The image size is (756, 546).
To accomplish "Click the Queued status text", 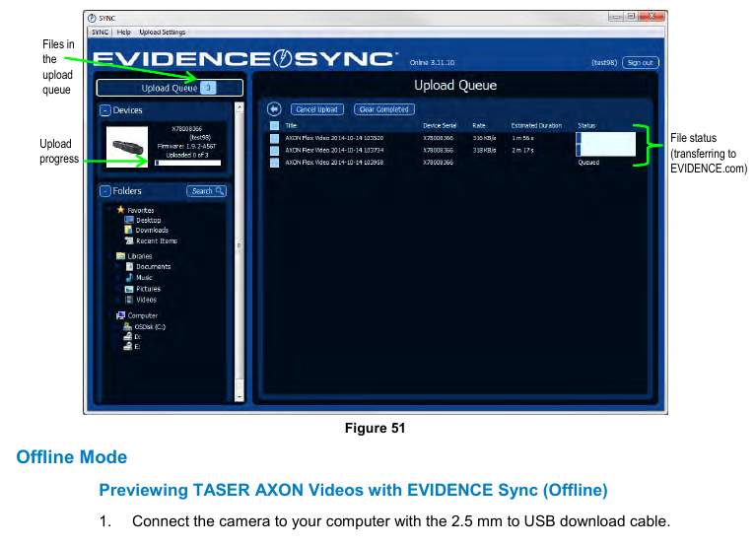I will (588, 163).
